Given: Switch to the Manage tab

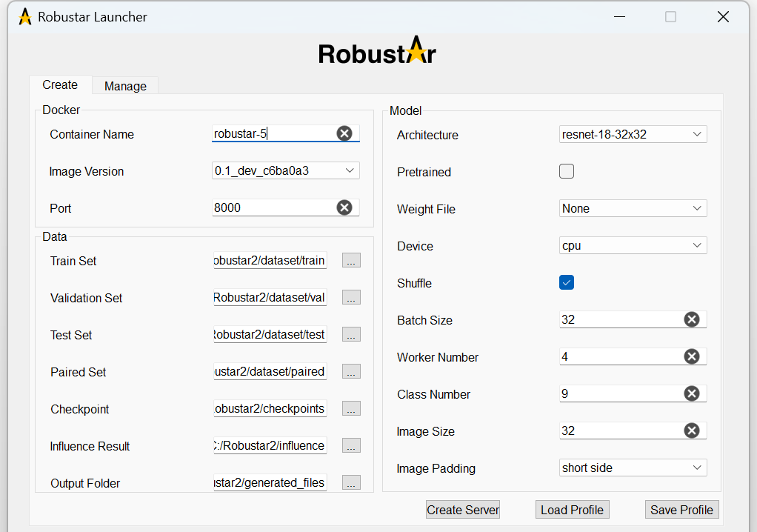Looking at the screenshot, I should coord(125,86).
